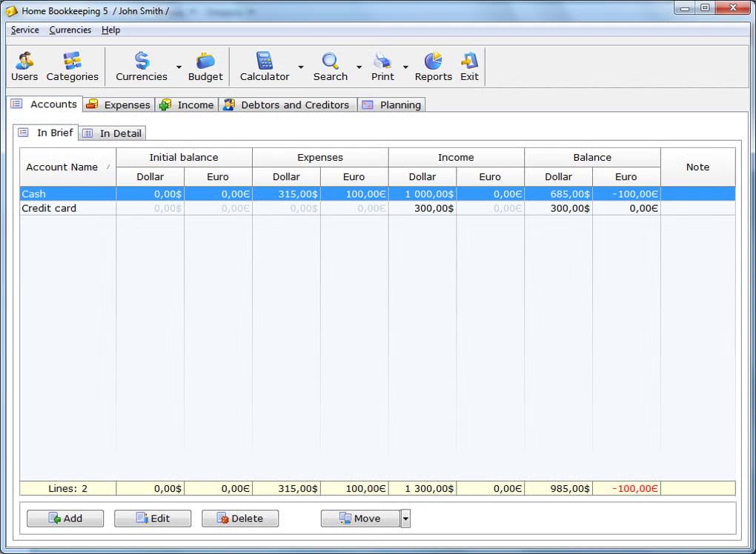Select the In Detail sub-tab

[113, 133]
